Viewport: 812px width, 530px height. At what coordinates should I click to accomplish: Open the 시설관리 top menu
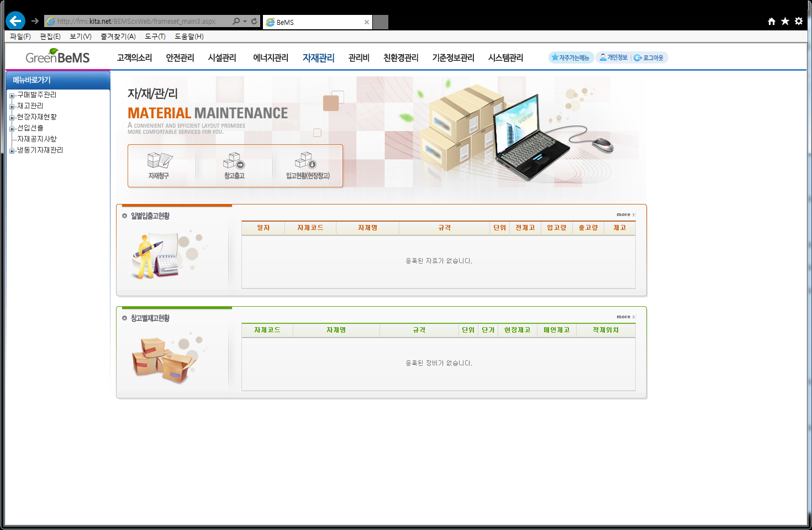pyautogui.click(x=222, y=57)
